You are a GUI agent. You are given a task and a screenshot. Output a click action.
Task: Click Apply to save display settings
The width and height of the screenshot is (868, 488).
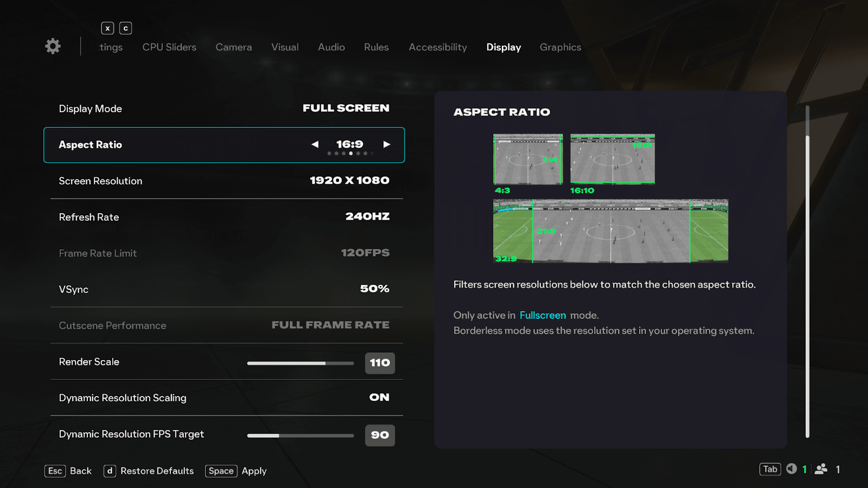coord(254,471)
